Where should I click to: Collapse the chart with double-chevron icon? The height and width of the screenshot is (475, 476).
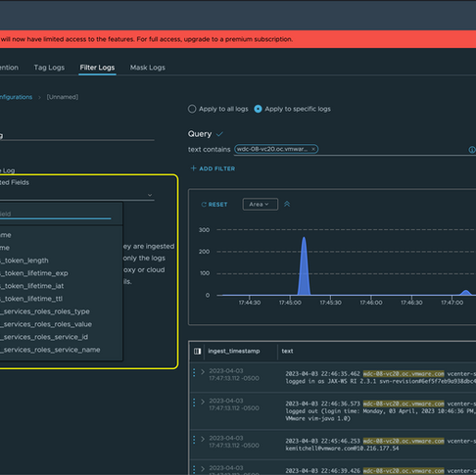287,204
